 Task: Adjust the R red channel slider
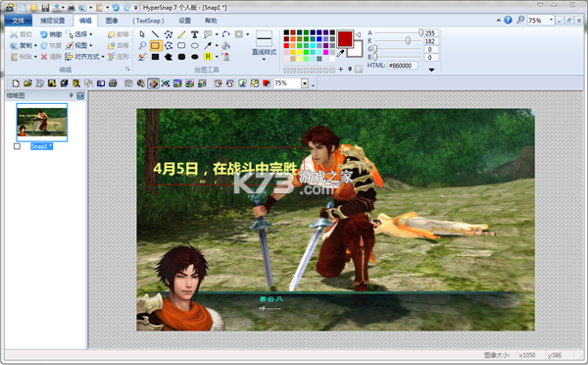click(x=408, y=41)
